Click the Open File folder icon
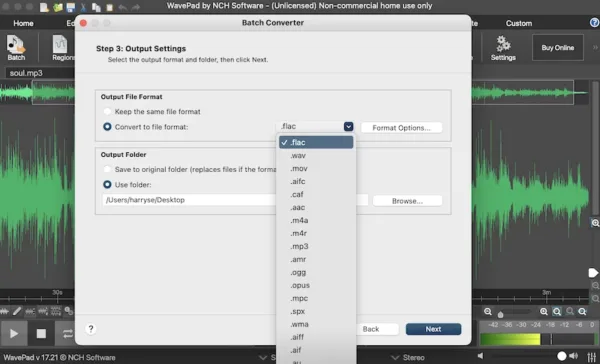 click(x=58, y=7)
